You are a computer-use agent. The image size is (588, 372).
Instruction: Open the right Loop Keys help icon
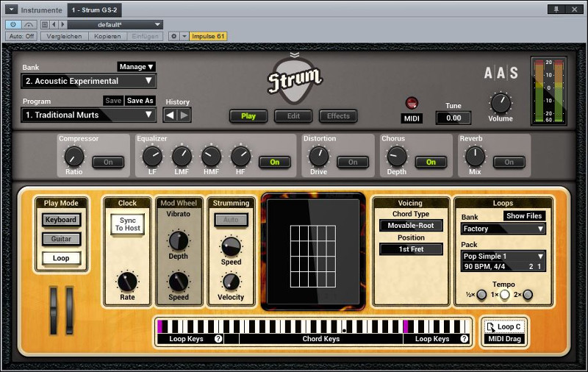point(465,339)
